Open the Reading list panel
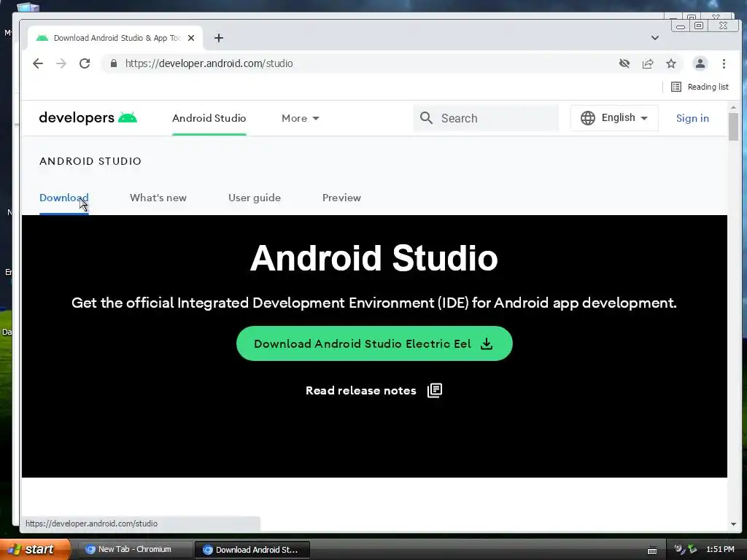Image resolution: width=747 pixels, height=560 pixels. [x=700, y=87]
